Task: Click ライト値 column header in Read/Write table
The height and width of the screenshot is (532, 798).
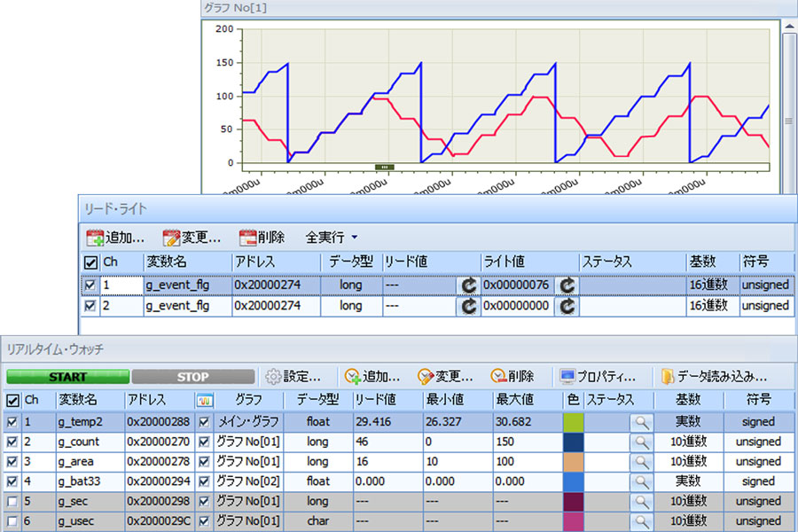Action: [x=530, y=262]
